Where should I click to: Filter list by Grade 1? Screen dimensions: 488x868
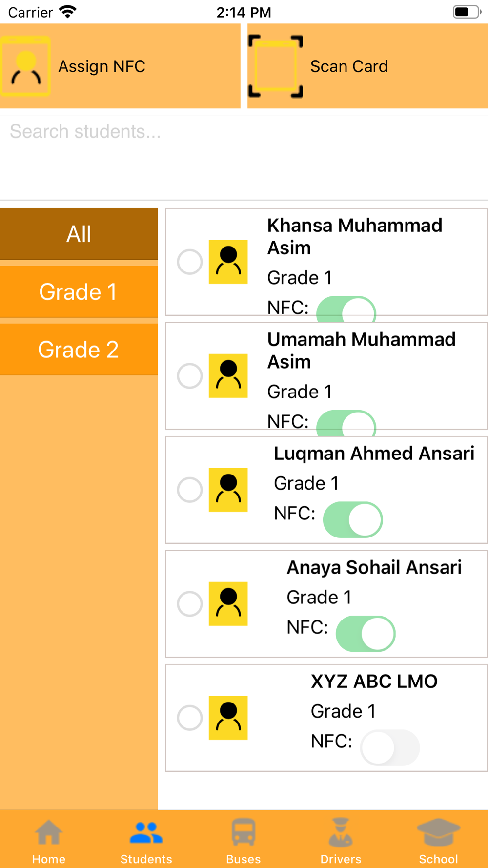coord(79,292)
